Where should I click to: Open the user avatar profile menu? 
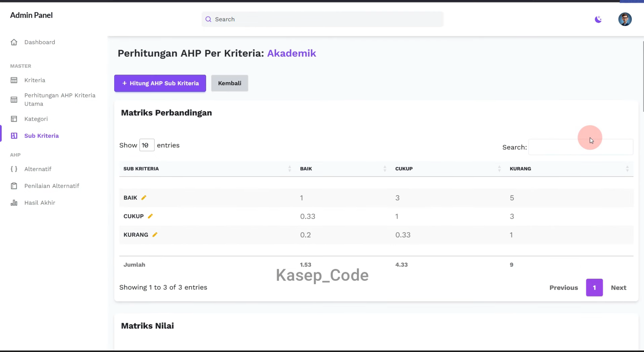625,19
